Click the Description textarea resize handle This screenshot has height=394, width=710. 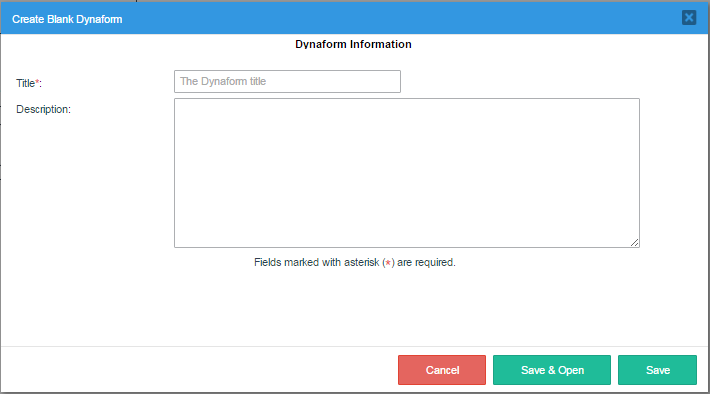point(635,243)
